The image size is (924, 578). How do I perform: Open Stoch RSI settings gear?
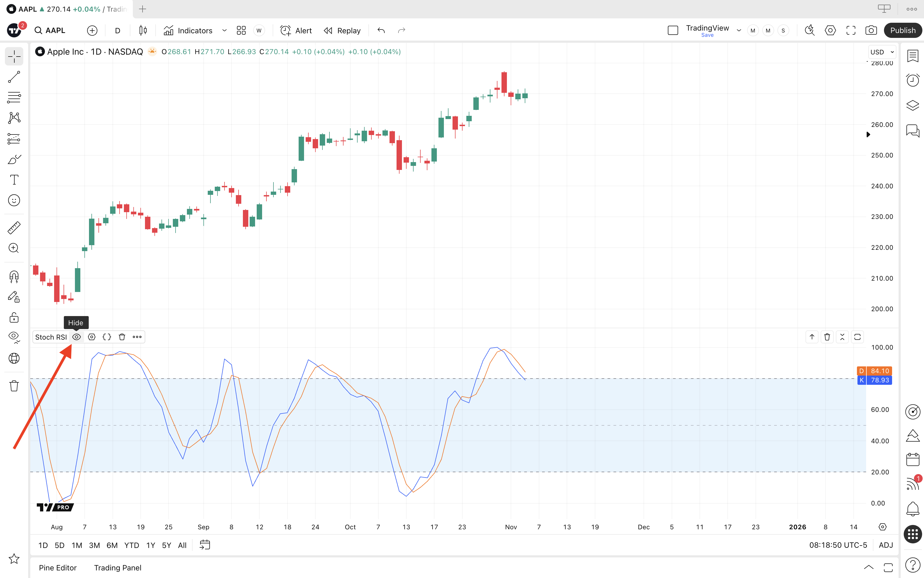tap(92, 337)
